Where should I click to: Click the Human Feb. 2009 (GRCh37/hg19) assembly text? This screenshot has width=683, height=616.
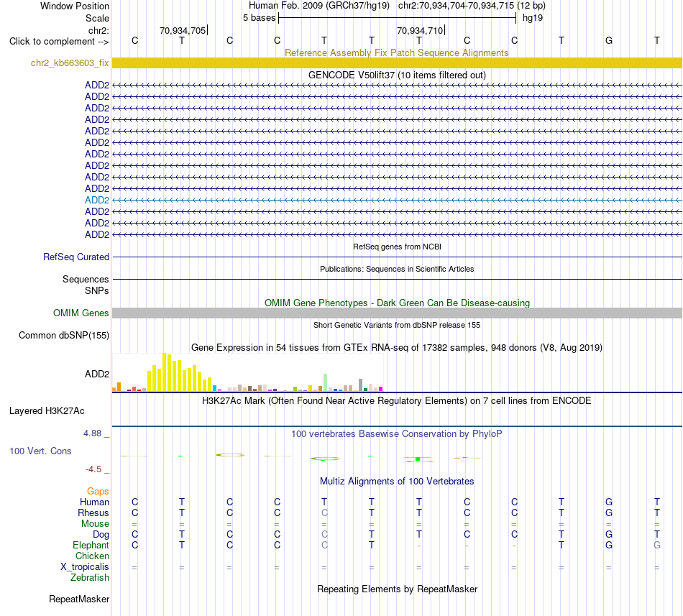click(x=318, y=6)
